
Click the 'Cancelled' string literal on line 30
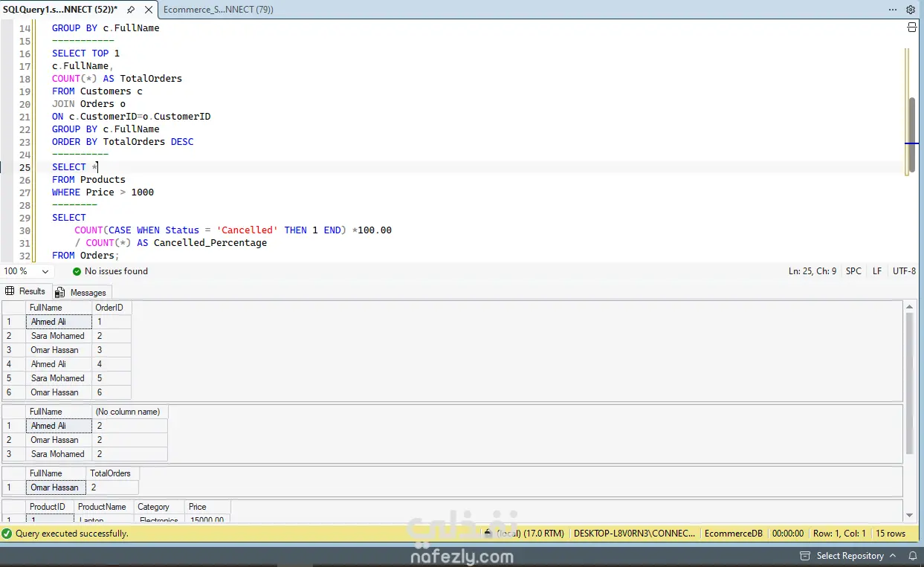[x=248, y=230]
